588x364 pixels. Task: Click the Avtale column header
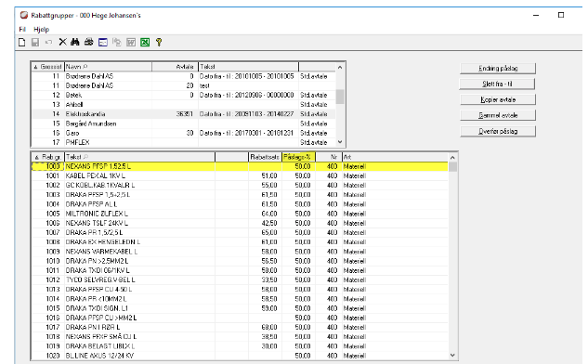click(x=175, y=67)
